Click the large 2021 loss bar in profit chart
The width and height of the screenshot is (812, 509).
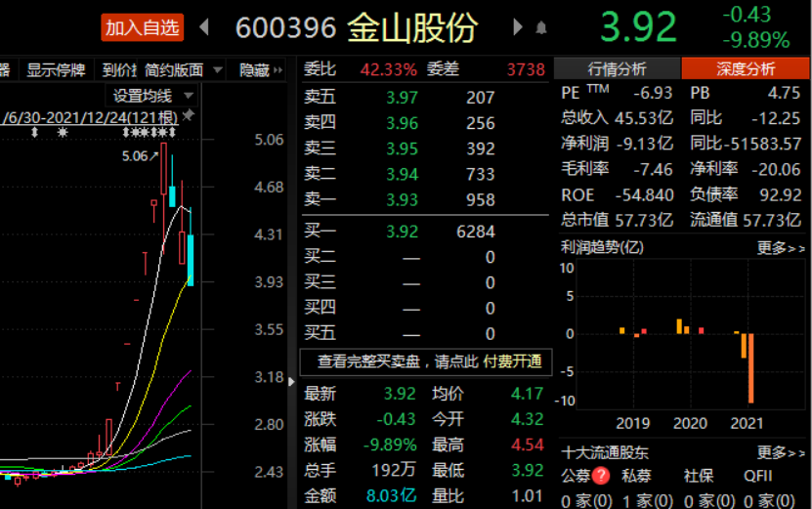[750, 368]
